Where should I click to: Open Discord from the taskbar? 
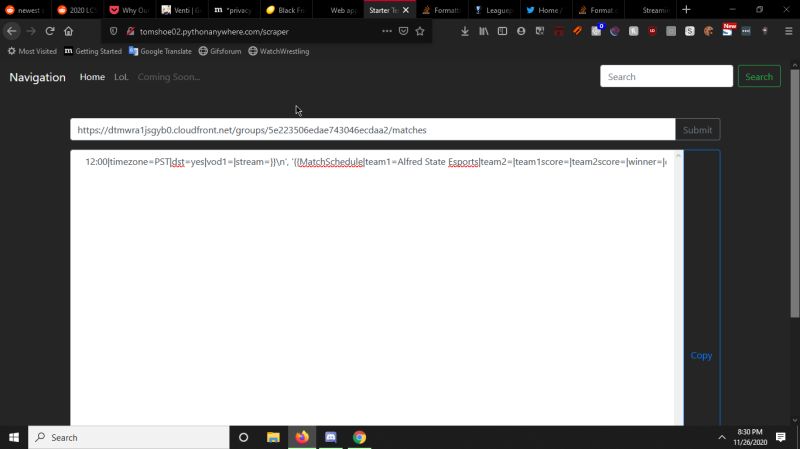coord(331,437)
